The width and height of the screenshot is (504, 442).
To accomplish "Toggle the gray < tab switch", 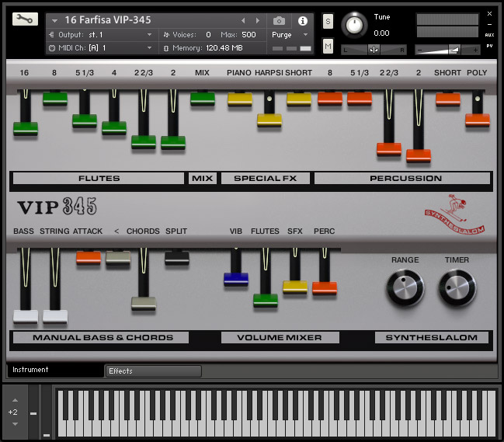I will coord(118,258).
